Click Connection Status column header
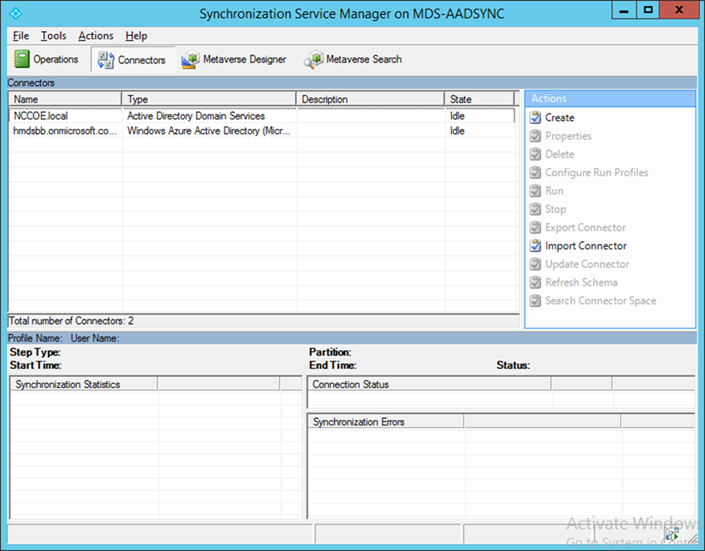705x551 pixels. tap(429, 384)
